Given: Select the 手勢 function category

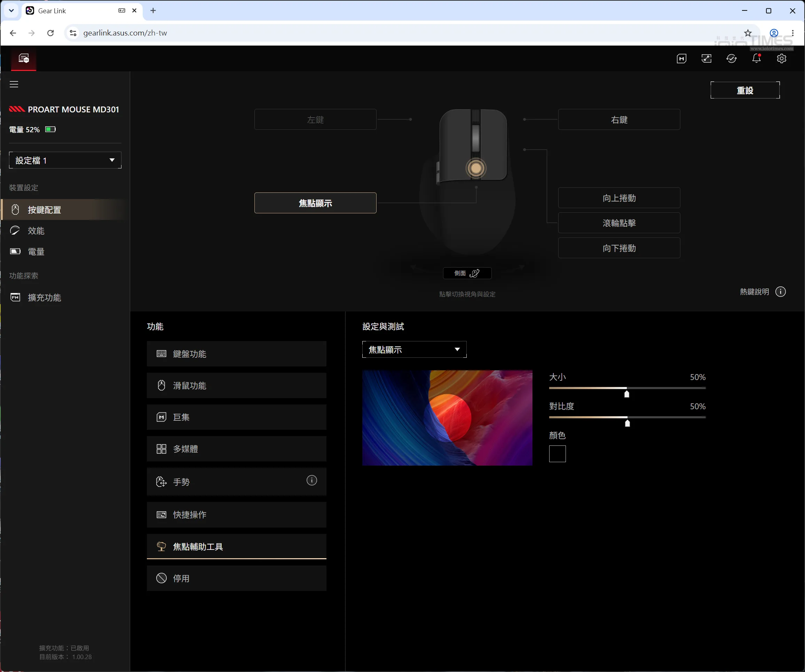Looking at the screenshot, I should (237, 482).
